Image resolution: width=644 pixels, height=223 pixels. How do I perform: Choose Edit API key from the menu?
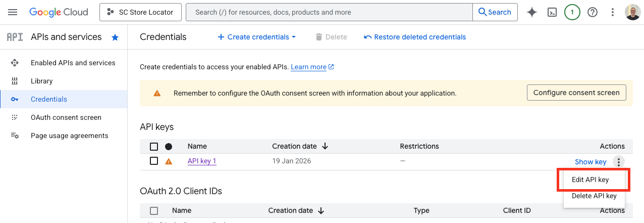[x=590, y=180]
